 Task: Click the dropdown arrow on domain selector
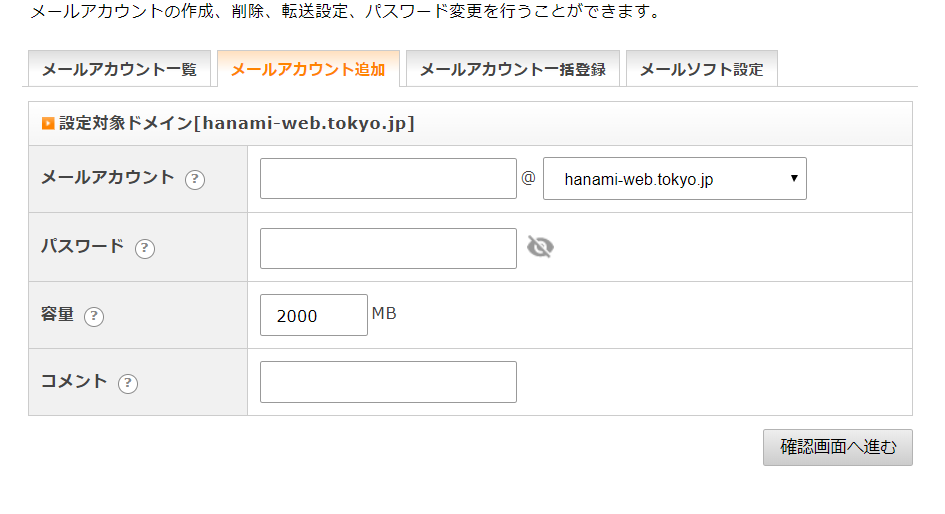(794, 178)
